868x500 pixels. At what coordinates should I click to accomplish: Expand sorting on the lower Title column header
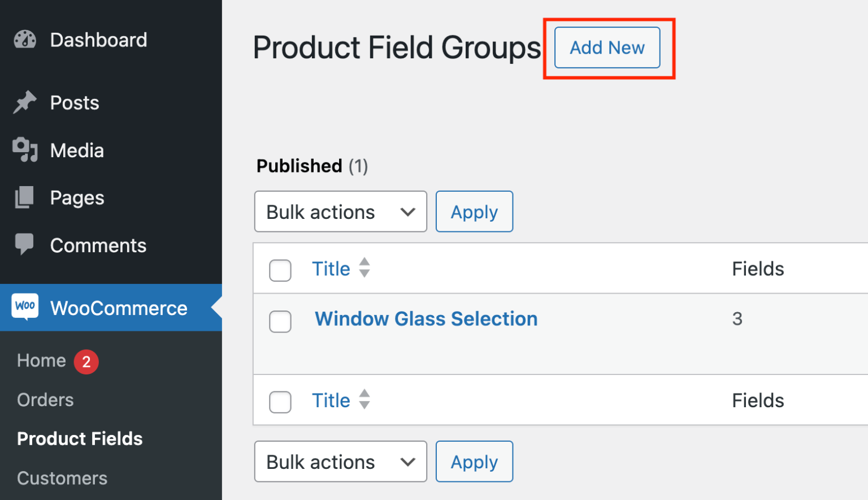pyautogui.click(x=364, y=400)
